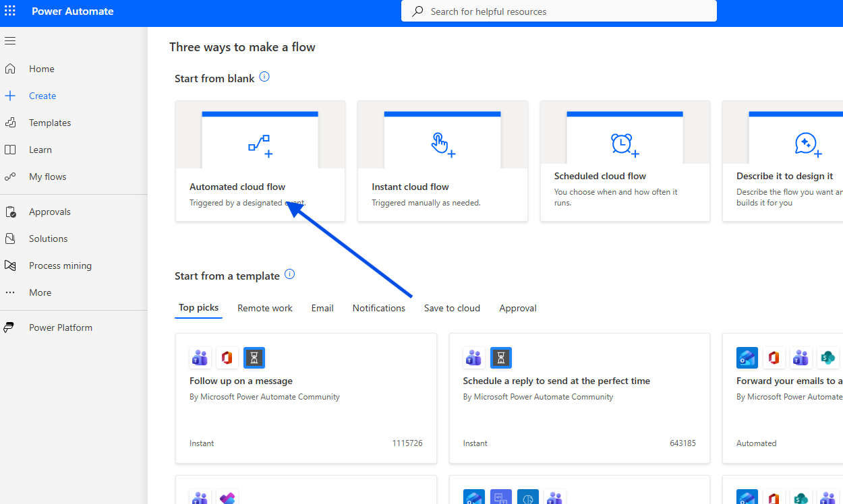The image size is (843, 504).
Task: Open the Follow up on a message template
Action: tap(306, 398)
